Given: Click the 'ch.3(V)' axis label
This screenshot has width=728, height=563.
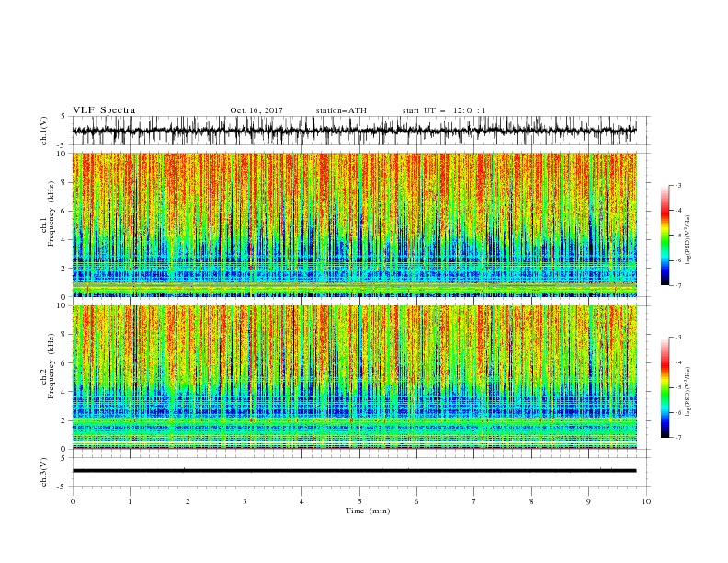Looking at the screenshot, I should coord(43,472).
